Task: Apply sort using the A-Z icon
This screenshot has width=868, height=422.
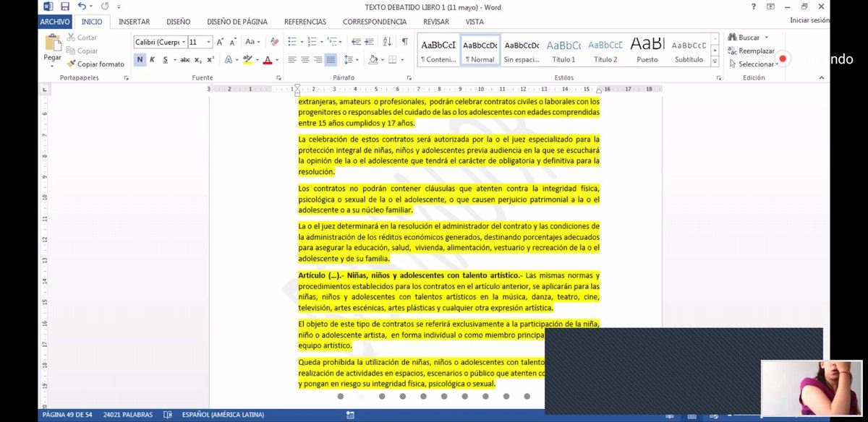Action: point(387,41)
